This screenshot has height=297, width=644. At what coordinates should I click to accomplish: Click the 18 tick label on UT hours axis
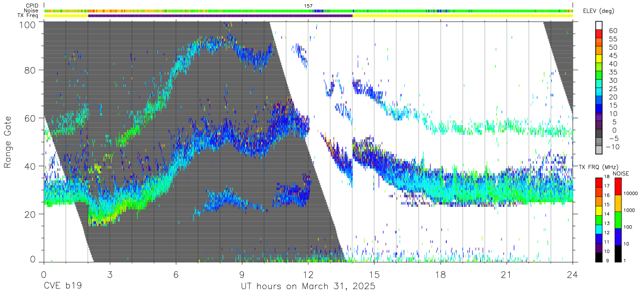pyautogui.click(x=441, y=274)
